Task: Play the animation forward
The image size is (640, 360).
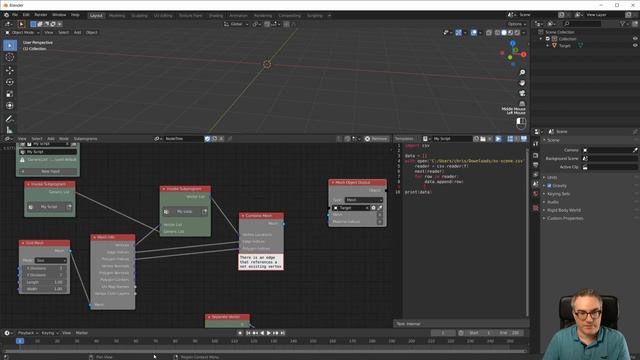Action: pyautogui.click(x=269, y=333)
